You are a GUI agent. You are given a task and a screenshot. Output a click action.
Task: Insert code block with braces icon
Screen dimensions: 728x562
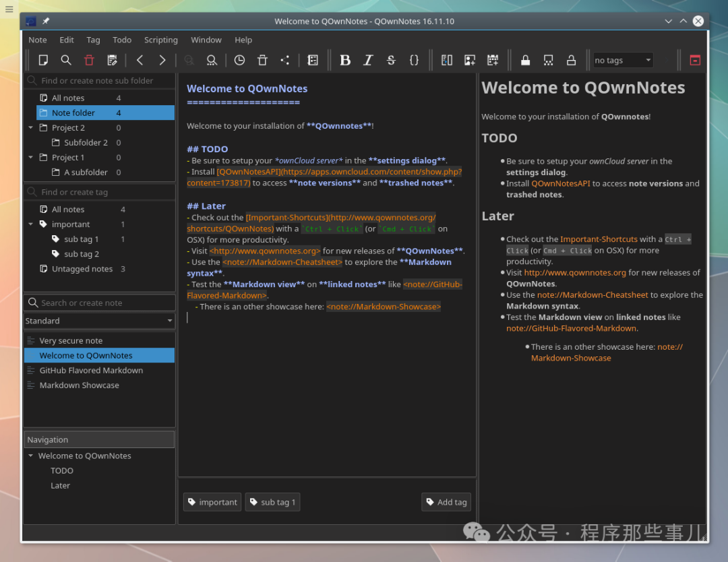[414, 60]
